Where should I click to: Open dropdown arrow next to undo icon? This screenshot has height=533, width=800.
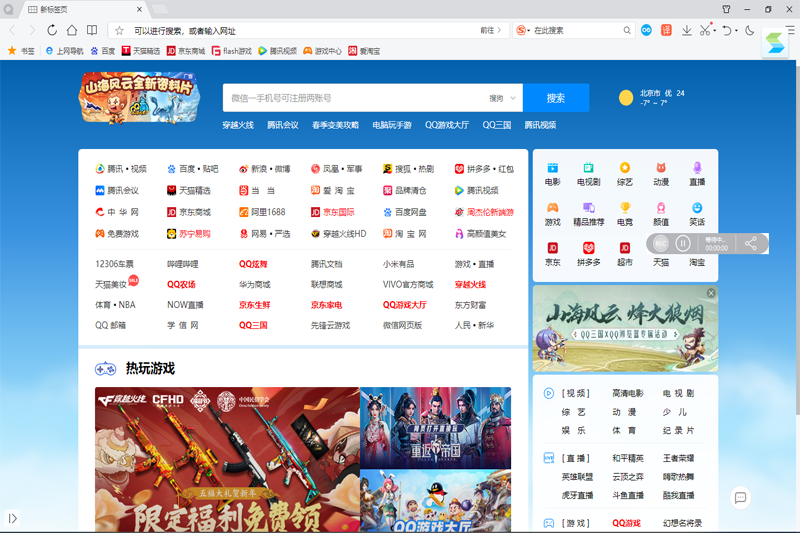pyautogui.click(x=736, y=31)
